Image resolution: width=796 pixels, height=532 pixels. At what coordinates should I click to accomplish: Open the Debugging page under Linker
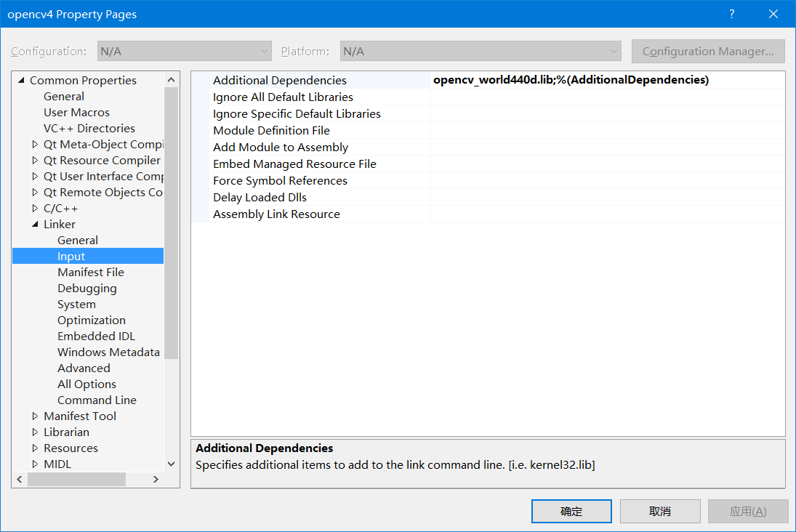[x=87, y=288]
